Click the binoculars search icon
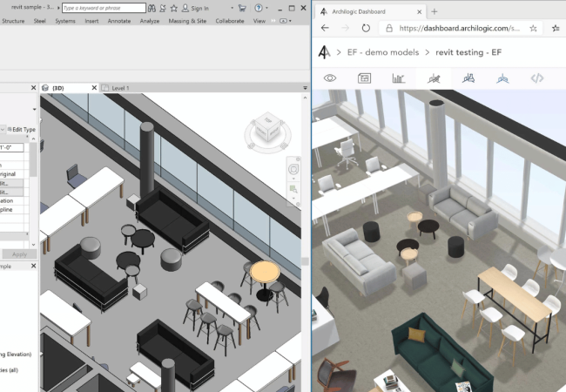 tap(152, 8)
